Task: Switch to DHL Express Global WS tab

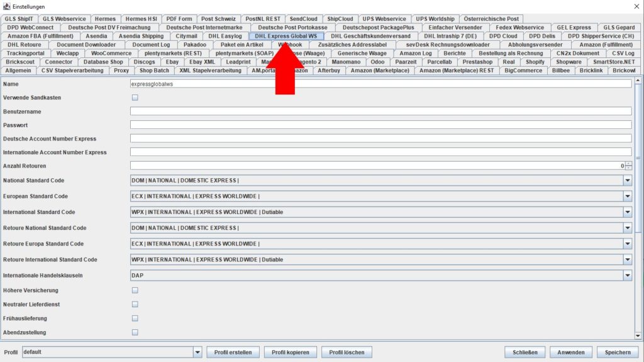Action: [286, 37]
